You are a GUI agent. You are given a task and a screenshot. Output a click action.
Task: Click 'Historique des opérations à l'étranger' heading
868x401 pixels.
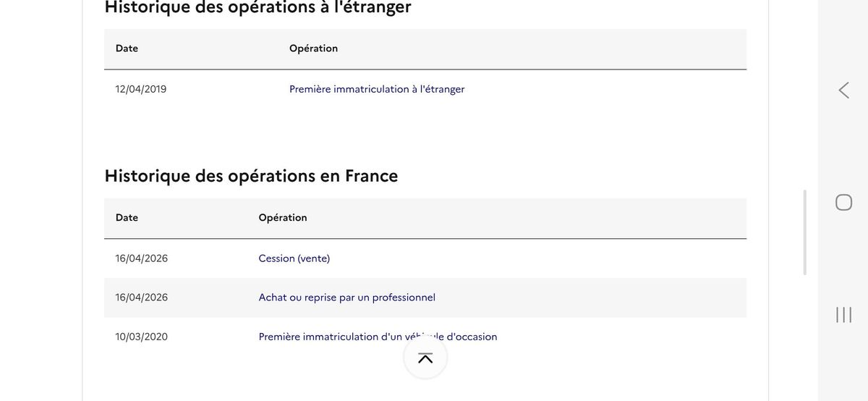(x=258, y=7)
